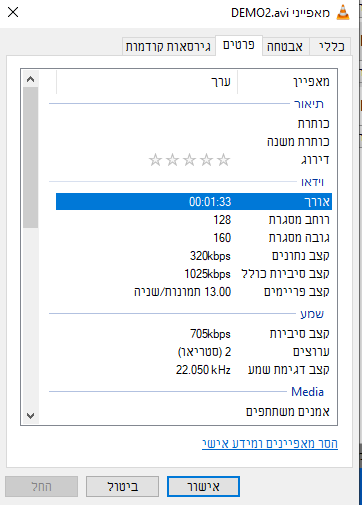The width and height of the screenshot is (362, 505).
Task: Close the DEMO2.avi properties dialog
Action: pos(13,12)
